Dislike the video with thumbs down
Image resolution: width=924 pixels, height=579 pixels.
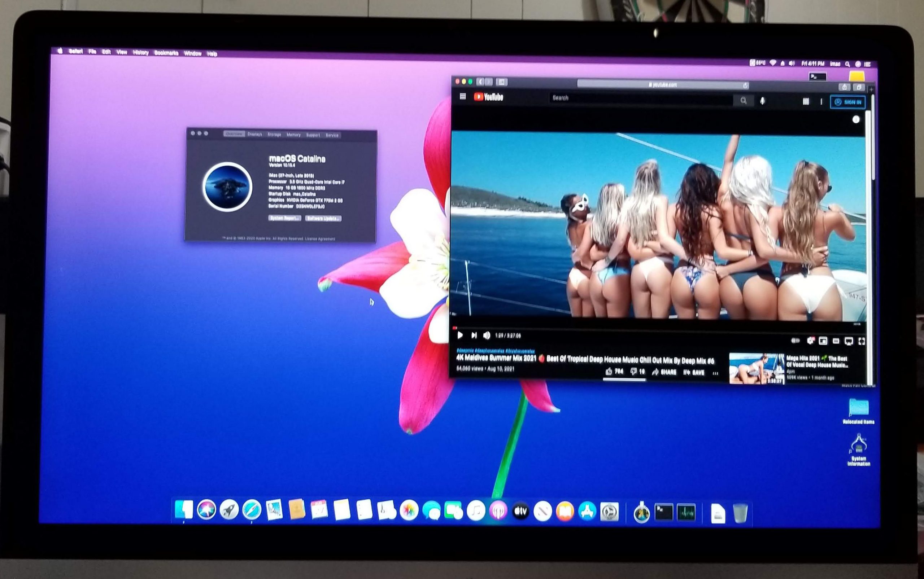click(x=633, y=371)
